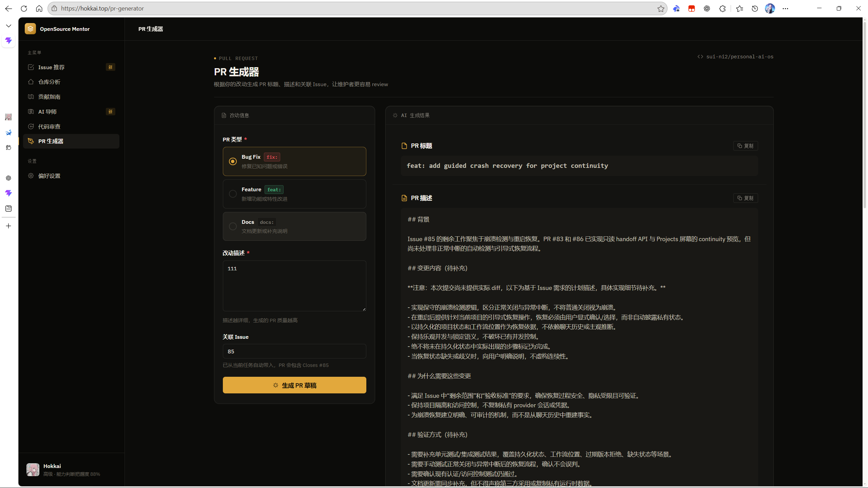Click the 生成 PR 草稿 button

point(294,385)
